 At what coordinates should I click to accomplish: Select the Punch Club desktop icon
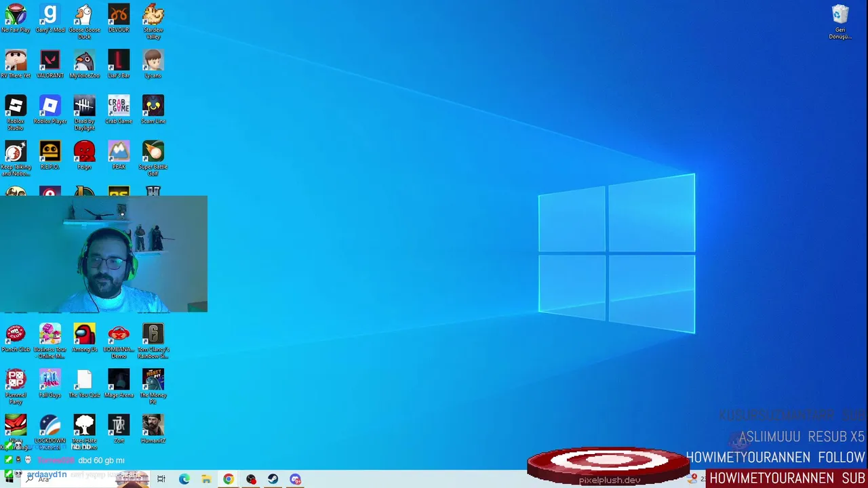tap(16, 338)
